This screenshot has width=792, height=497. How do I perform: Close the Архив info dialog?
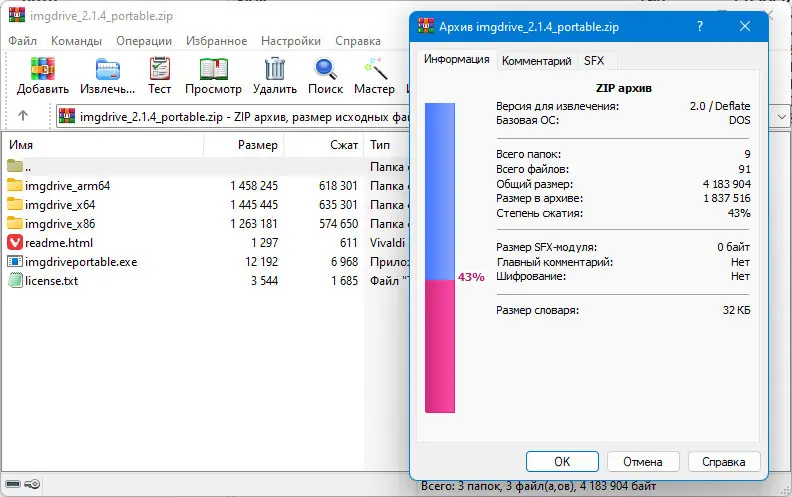click(745, 26)
